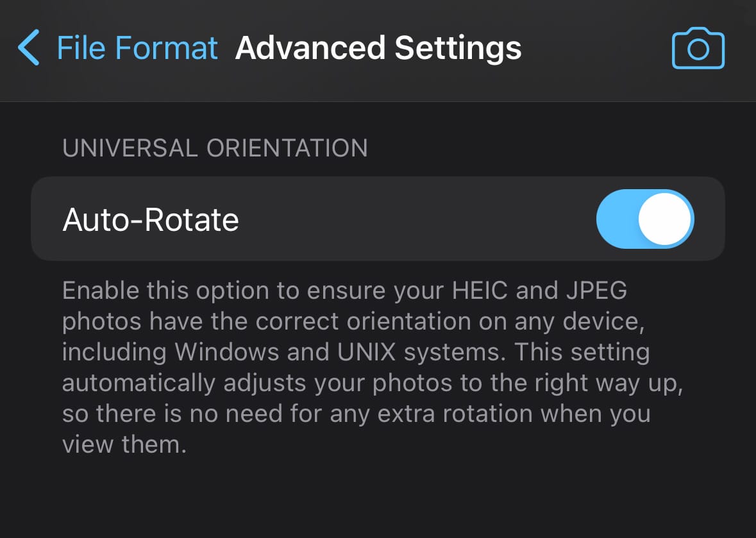Screen dimensions: 756x538
Task: Tap the Auto-Rotate settings row
Action: tap(378, 219)
